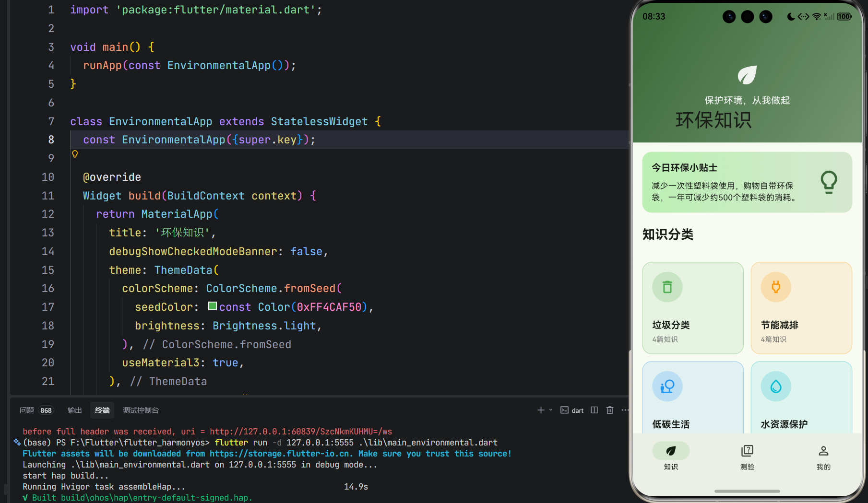Click line number 8 in the editor gutter
868x503 pixels.
point(51,140)
